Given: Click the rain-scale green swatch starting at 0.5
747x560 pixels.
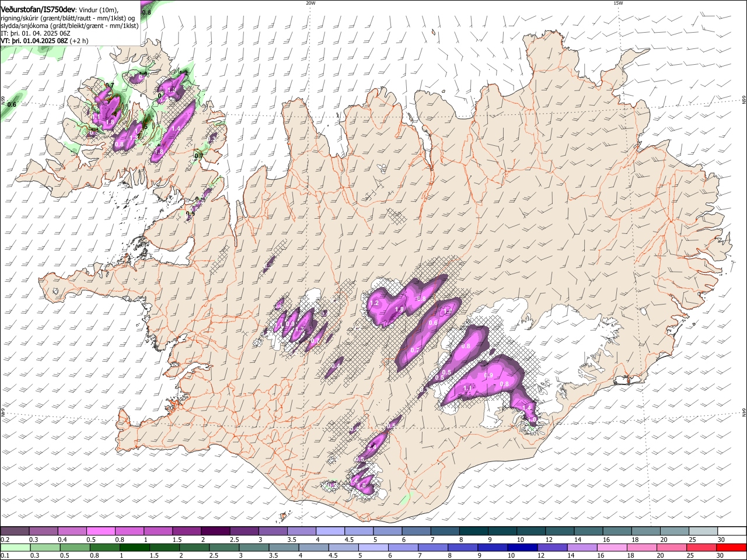Looking at the screenshot, I should coord(75,548).
